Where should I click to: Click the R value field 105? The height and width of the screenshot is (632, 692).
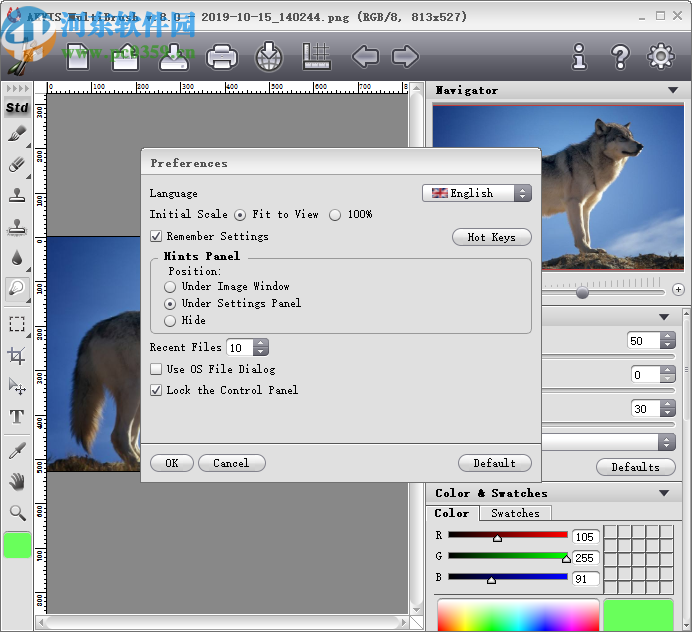pos(585,536)
